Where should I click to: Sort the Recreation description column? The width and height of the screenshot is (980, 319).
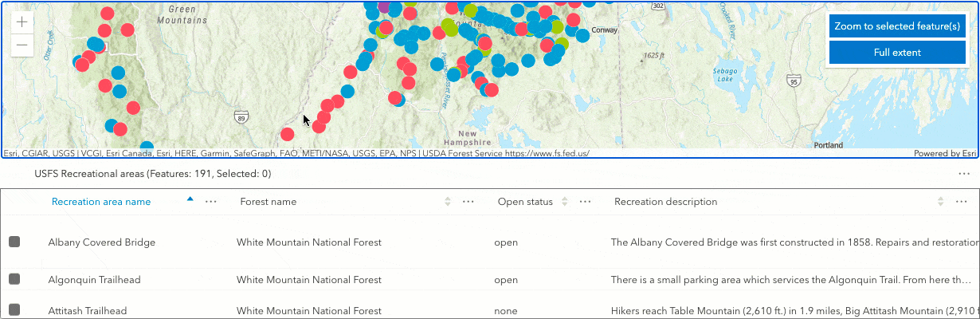click(941, 202)
